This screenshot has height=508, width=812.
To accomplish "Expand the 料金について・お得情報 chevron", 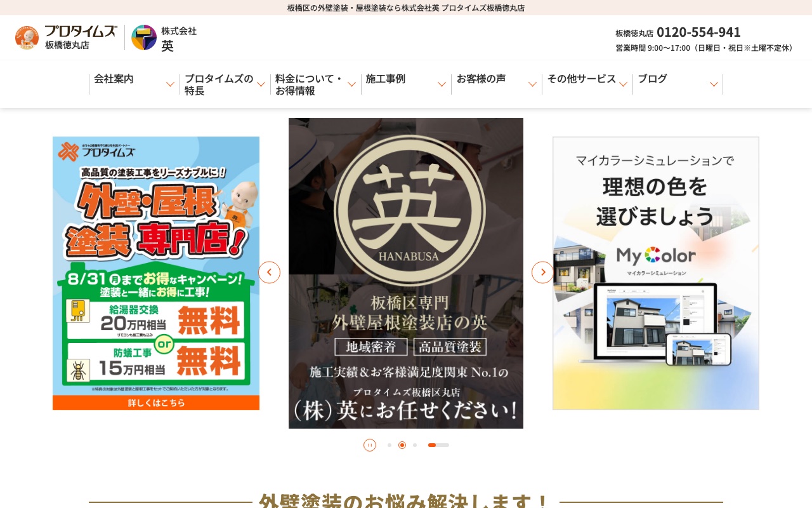I will point(351,84).
